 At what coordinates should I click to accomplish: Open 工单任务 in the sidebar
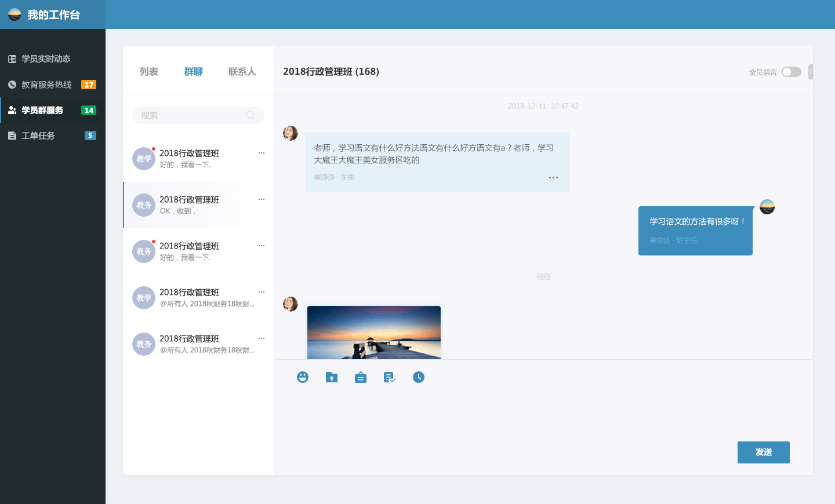38,136
